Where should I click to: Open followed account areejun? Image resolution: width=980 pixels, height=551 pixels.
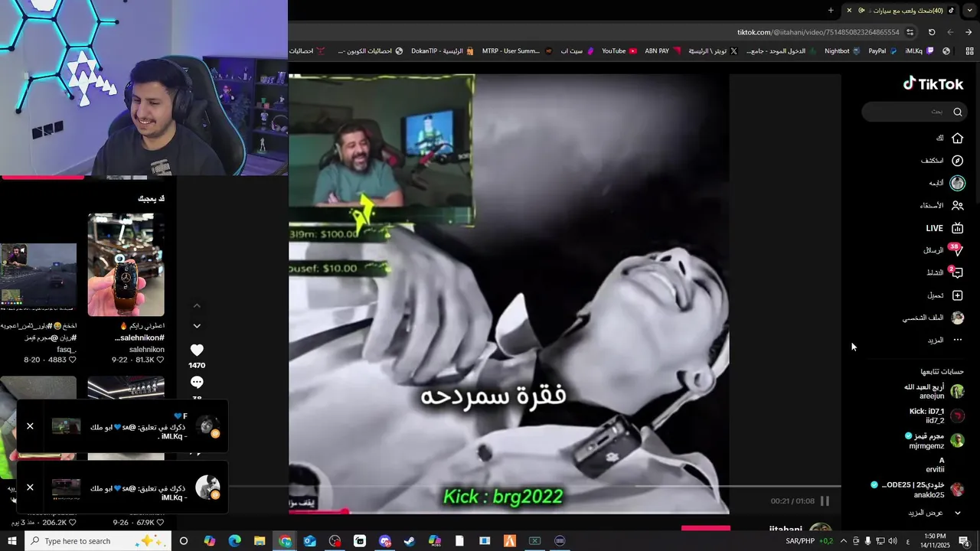coord(933,391)
